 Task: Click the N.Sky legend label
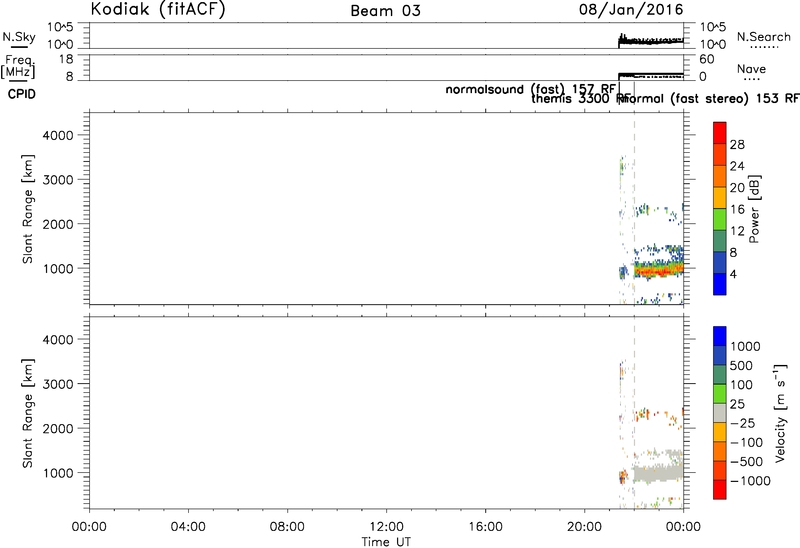(x=19, y=37)
